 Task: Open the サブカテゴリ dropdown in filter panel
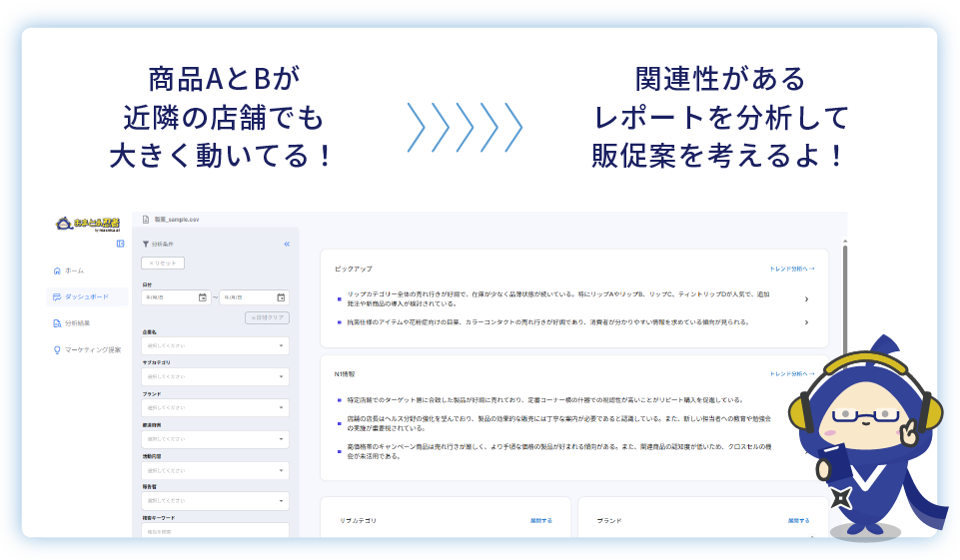point(215,376)
